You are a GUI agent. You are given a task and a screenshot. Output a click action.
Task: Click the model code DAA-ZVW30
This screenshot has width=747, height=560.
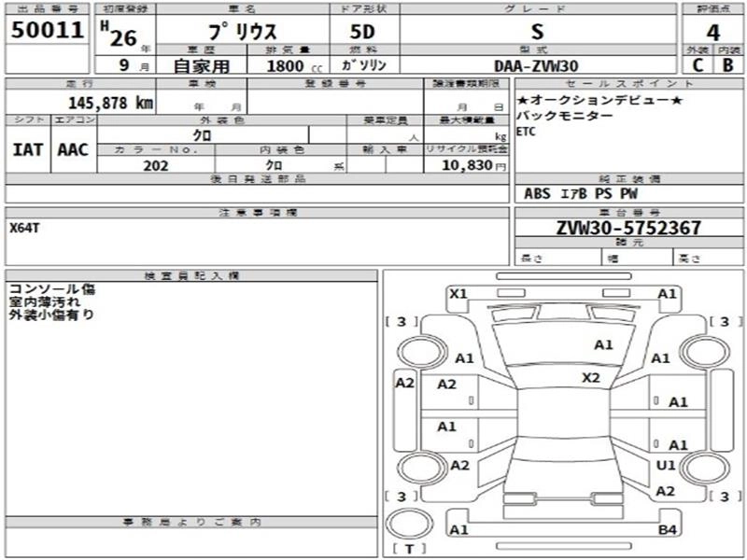coord(536,65)
